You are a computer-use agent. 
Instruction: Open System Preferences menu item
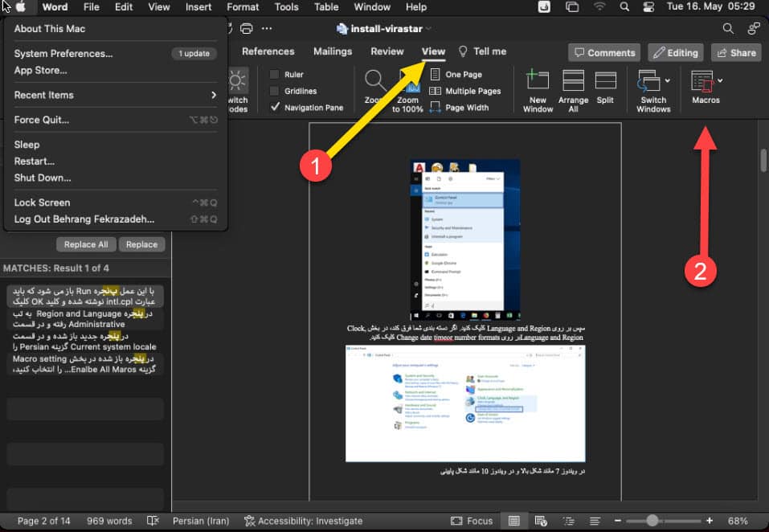click(x=115, y=54)
